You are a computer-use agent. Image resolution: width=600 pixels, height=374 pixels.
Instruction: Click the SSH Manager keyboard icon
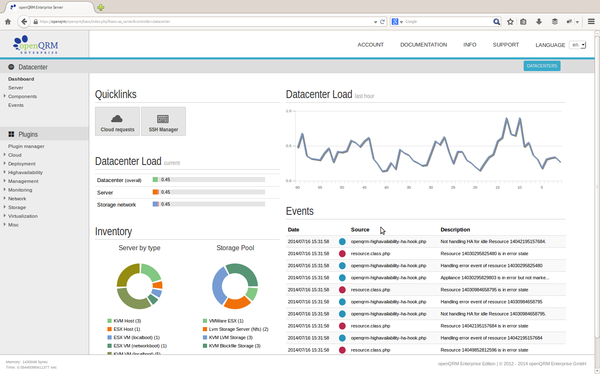coord(163,119)
